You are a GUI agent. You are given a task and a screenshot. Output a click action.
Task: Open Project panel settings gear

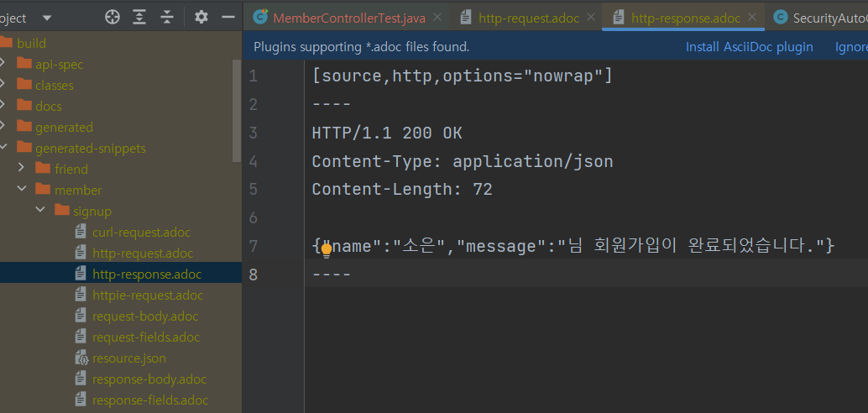coord(201,17)
